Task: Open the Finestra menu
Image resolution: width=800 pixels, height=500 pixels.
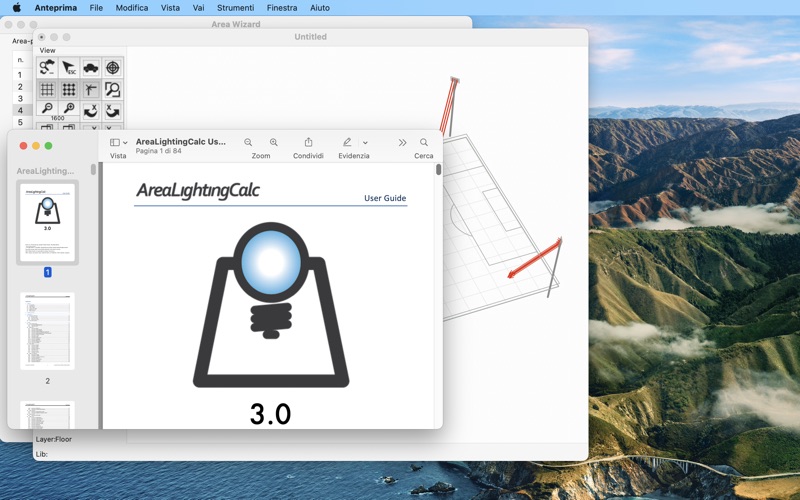Action: tap(282, 8)
